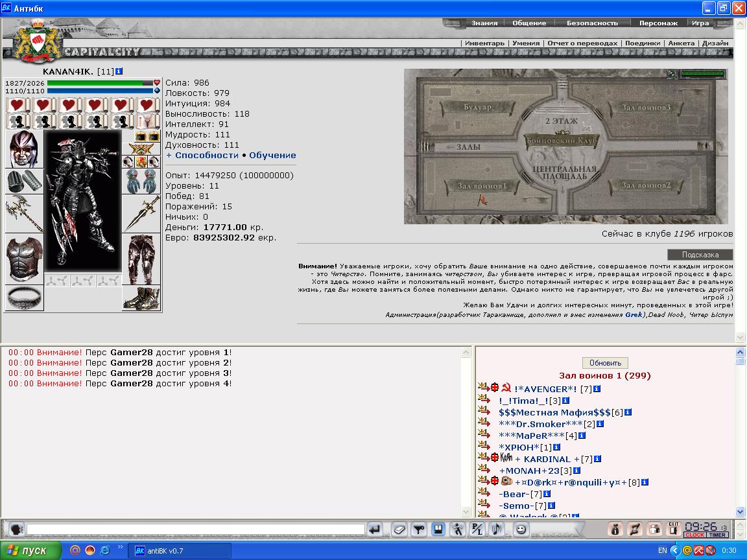Use the torso scroll in second scroll row

(x=148, y=121)
